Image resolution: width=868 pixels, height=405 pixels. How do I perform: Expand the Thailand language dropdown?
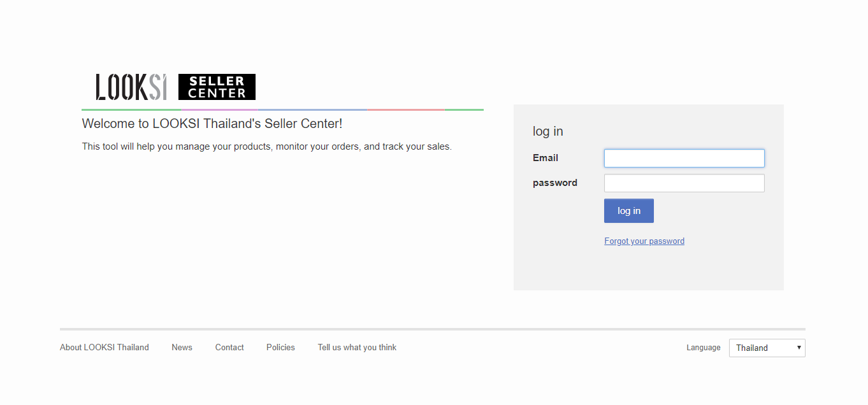tap(767, 348)
